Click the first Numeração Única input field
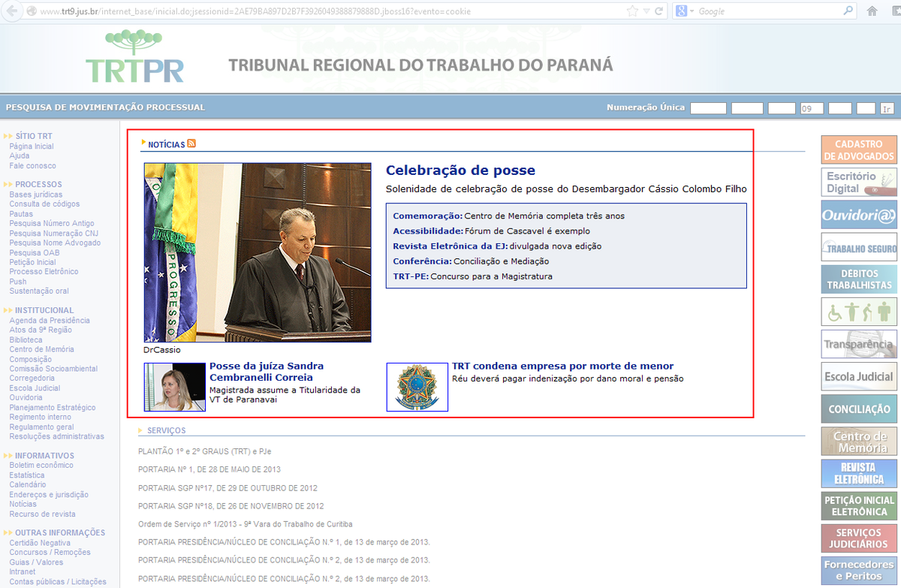This screenshot has height=588, width=901. [x=707, y=107]
